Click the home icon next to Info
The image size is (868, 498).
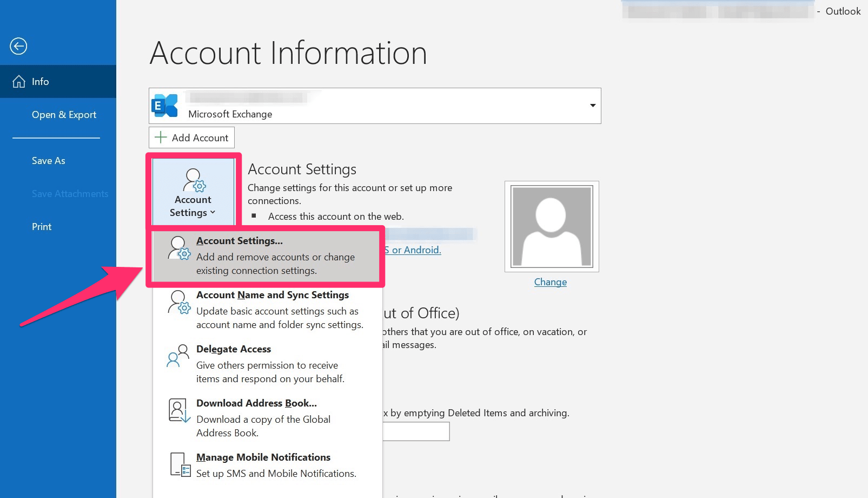[x=18, y=81]
